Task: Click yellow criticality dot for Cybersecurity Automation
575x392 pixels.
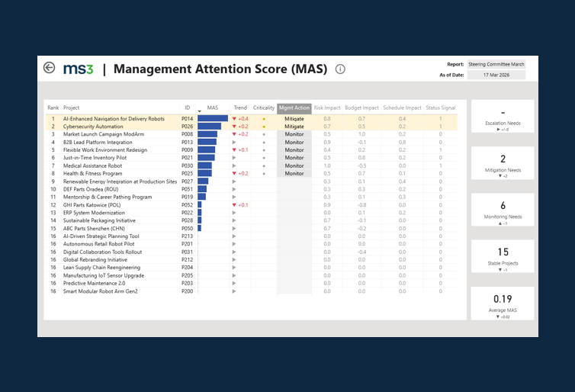Action: (x=264, y=127)
